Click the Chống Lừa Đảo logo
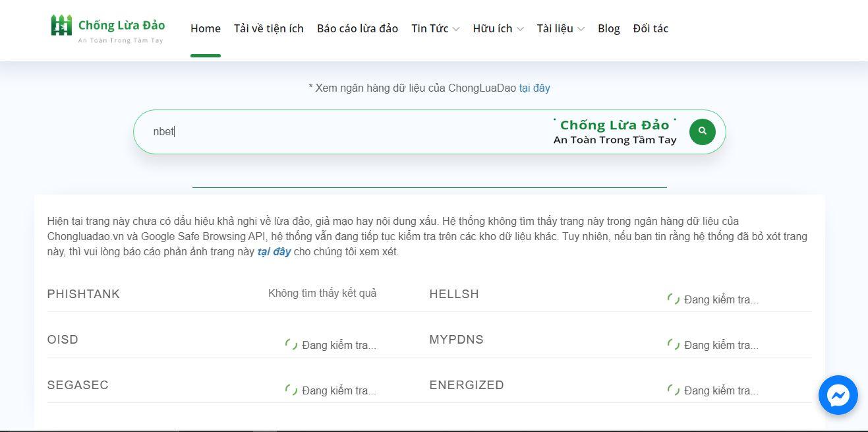Viewport: 868px width, 432px height. point(108,28)
